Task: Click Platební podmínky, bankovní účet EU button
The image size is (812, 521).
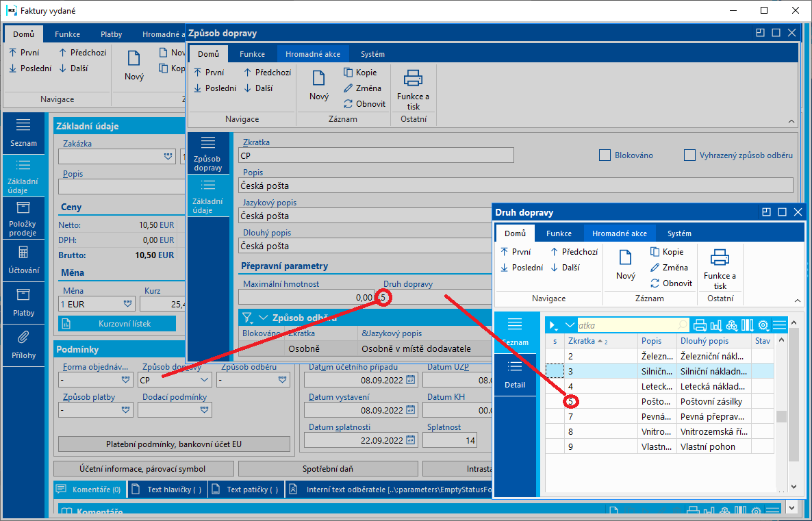Action: pos(174,444)
